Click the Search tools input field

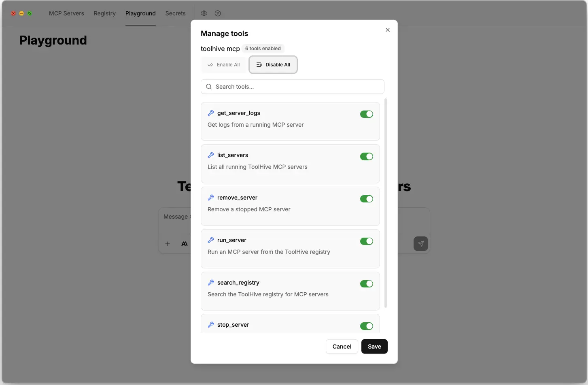click(x=292, y=87)
